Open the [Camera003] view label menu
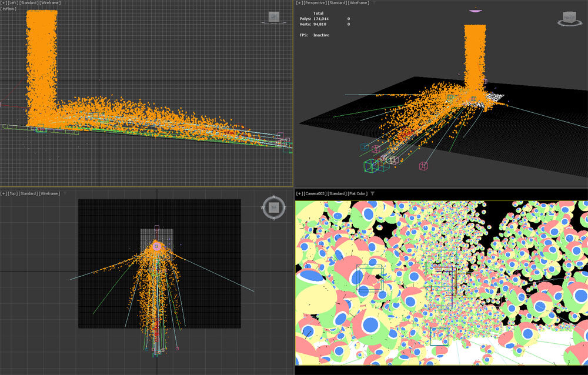Screen dimensions: 588x375 [x=315, y=193]
